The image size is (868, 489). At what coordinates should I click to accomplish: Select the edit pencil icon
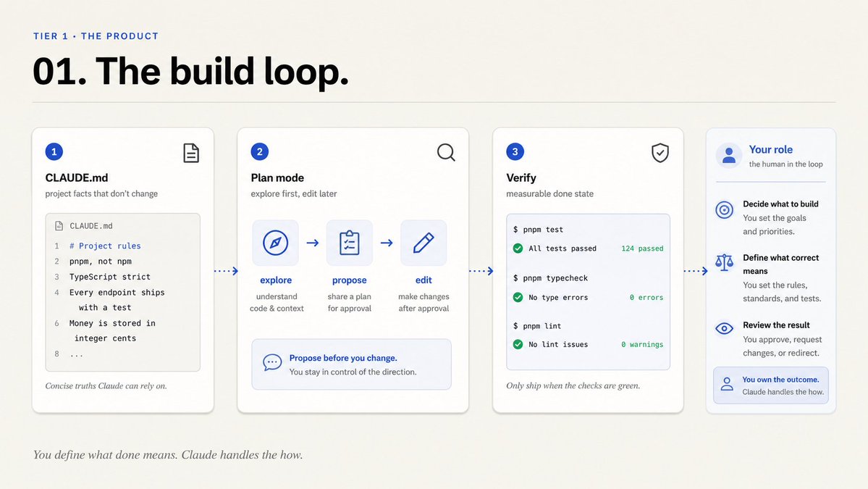pyautogui.click(x=424, y=243)
